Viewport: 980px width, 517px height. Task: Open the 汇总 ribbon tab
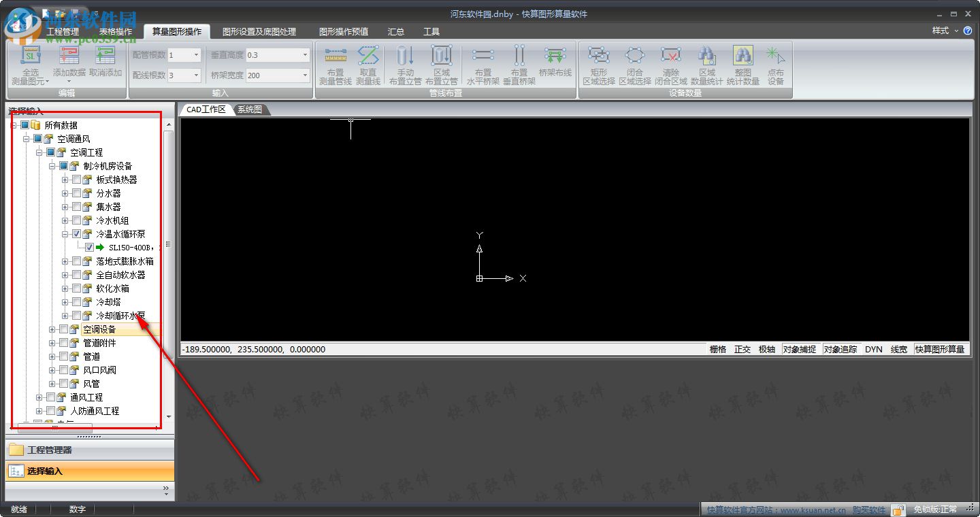(395, 31)
